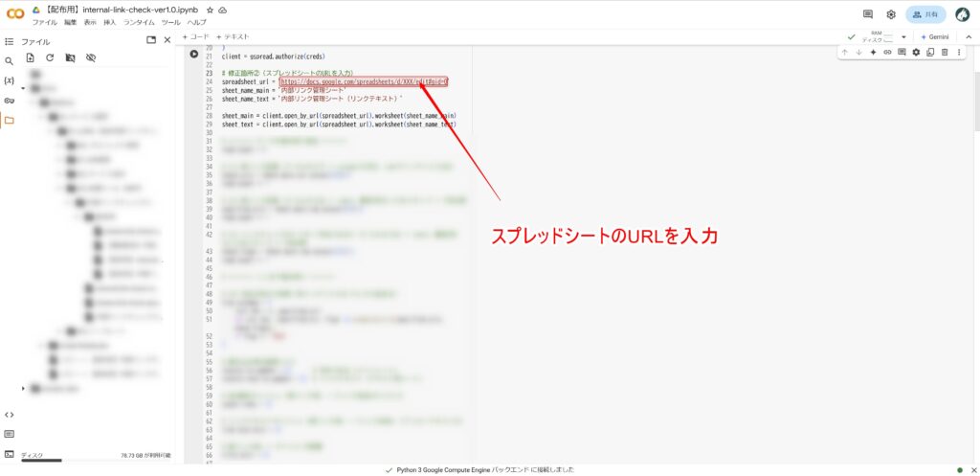Screen dimensions: 980x476
Task: Open the table of contents sidebar icon
Action: point(10,41)
